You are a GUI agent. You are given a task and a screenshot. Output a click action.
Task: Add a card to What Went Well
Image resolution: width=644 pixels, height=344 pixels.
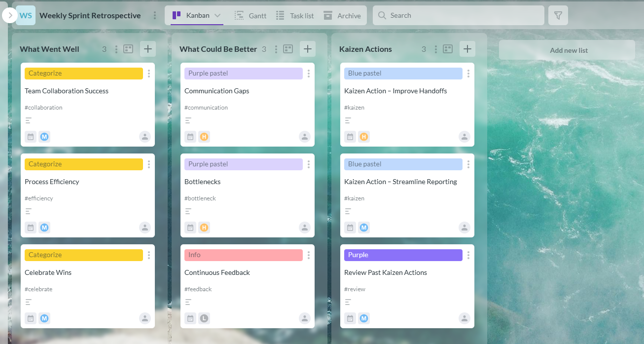[x=148, y=49]
